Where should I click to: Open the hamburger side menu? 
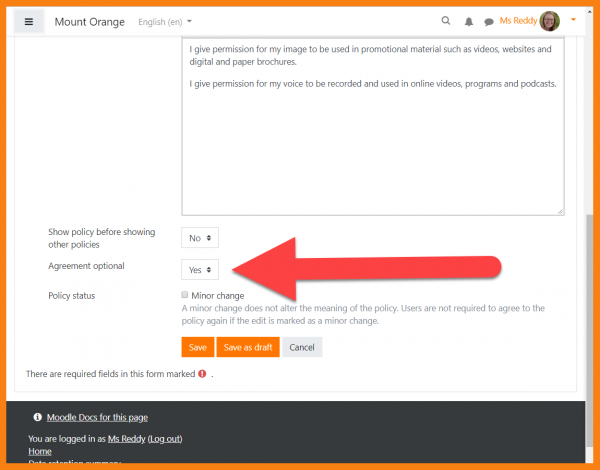[28, 21]
